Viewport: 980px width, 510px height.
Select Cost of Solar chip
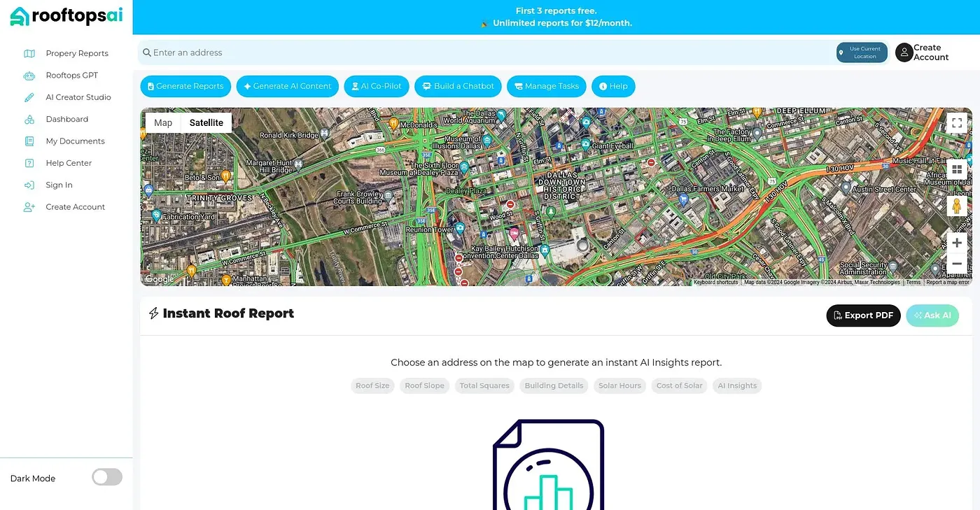click(x=679, y=385)
